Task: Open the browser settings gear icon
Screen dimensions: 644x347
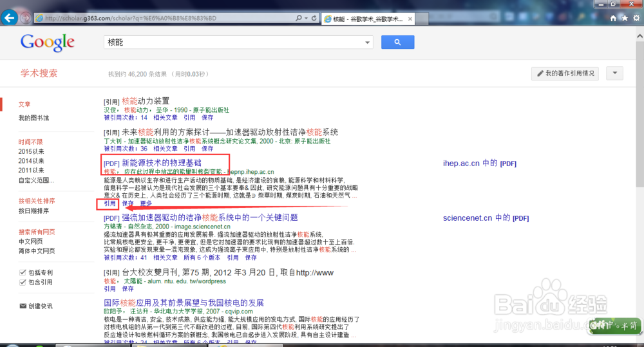Action: coord(636,18)
